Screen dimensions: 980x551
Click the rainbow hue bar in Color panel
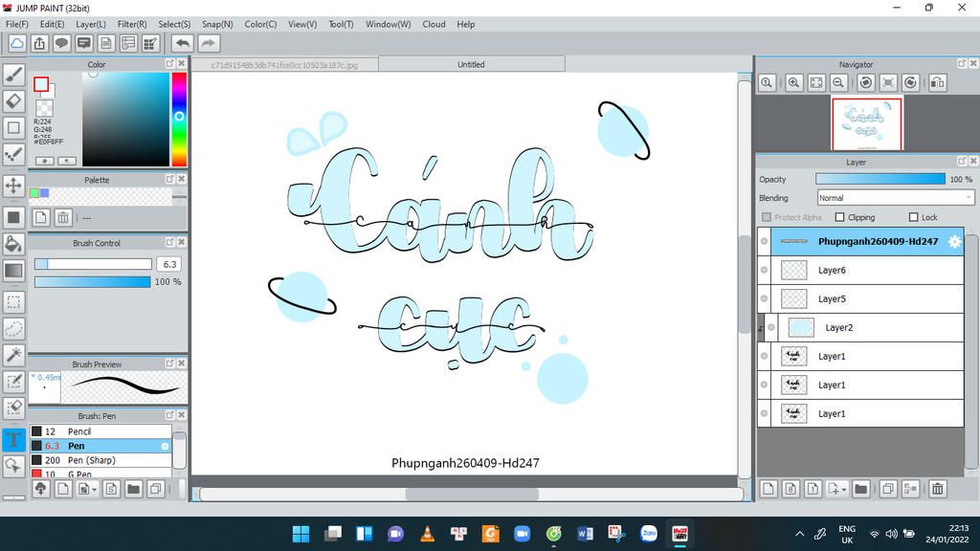point(179,120)
